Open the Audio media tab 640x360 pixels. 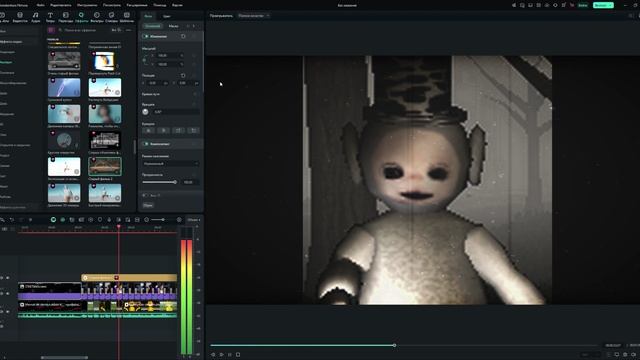coord(36,17)
